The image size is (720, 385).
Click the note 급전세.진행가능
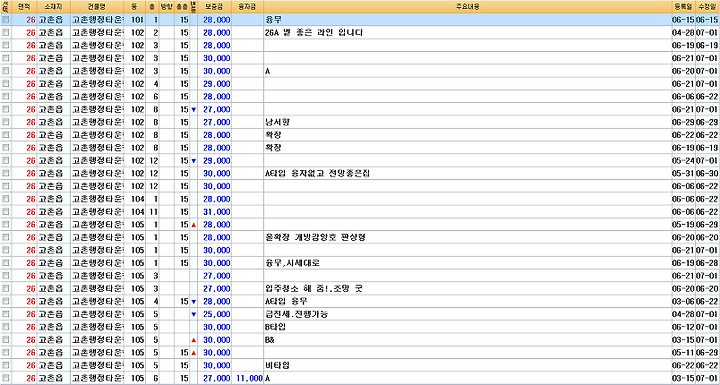[x=296, y=315]
